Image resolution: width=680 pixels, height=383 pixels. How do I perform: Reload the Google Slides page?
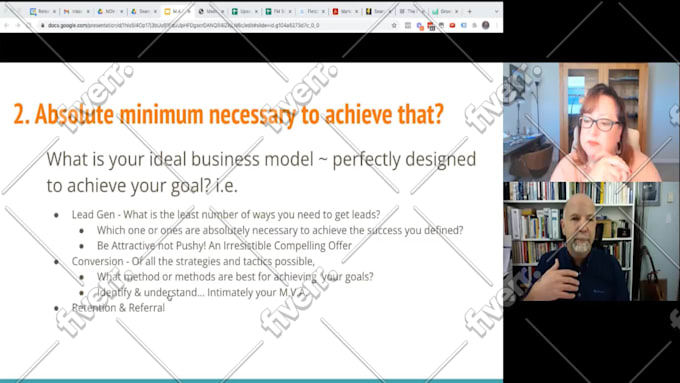pos(29,26)
